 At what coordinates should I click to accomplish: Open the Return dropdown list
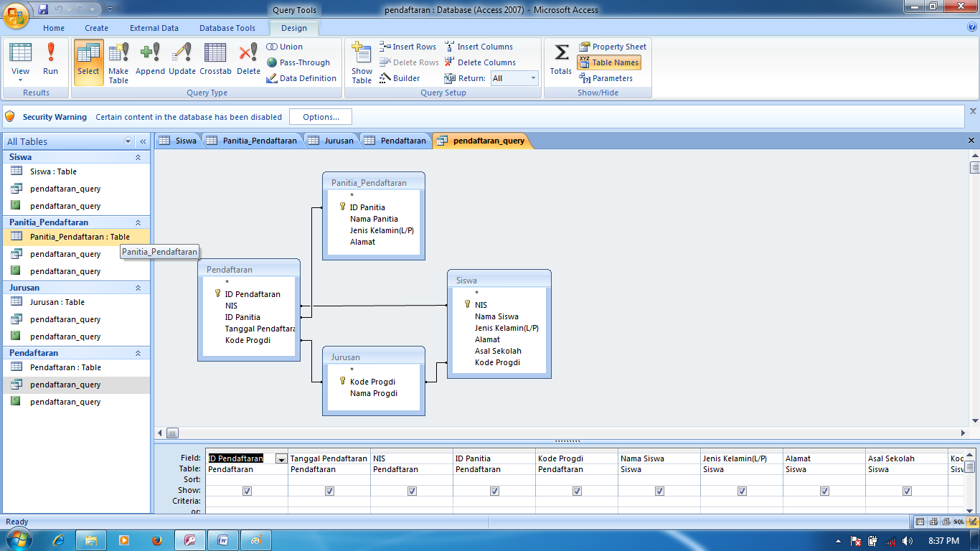tap(533, 78)
